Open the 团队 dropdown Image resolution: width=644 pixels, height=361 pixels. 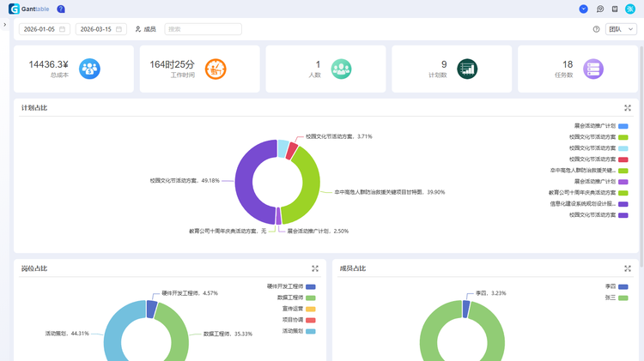tap(621, 29)
